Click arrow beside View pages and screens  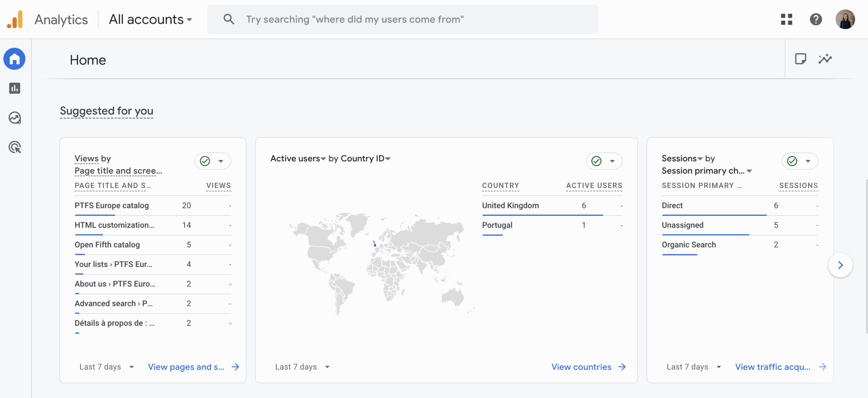[236, 367]
